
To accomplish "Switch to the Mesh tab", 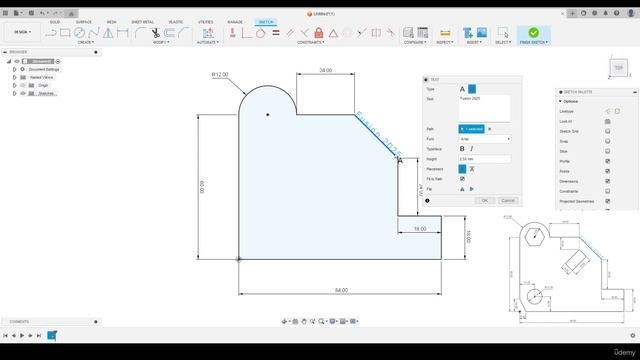I will [x=111, y=22].
